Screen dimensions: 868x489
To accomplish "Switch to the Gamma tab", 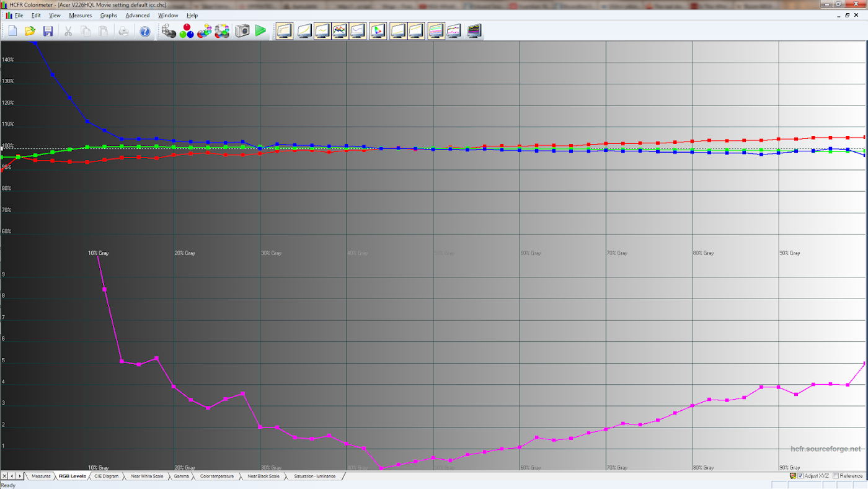I will point(181,476).
